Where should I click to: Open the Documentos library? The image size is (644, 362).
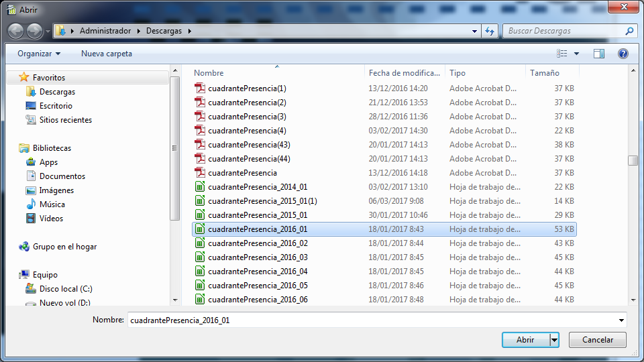62,176
